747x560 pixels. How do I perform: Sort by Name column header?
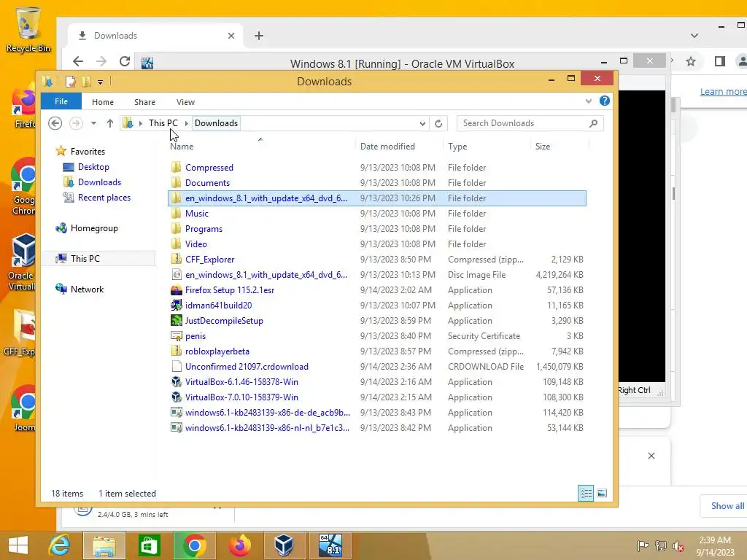pyautogui.click(x=182, y=146)
